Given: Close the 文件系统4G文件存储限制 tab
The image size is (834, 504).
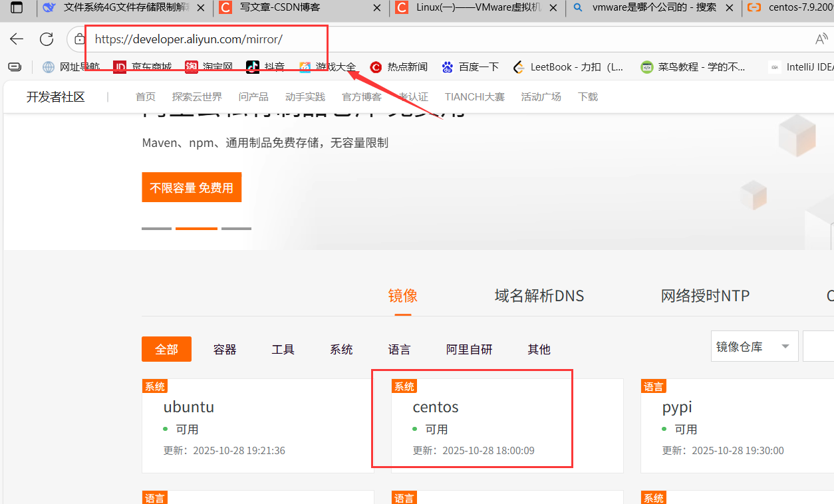Looking at the screenshot, I should [x=202, y=8].
